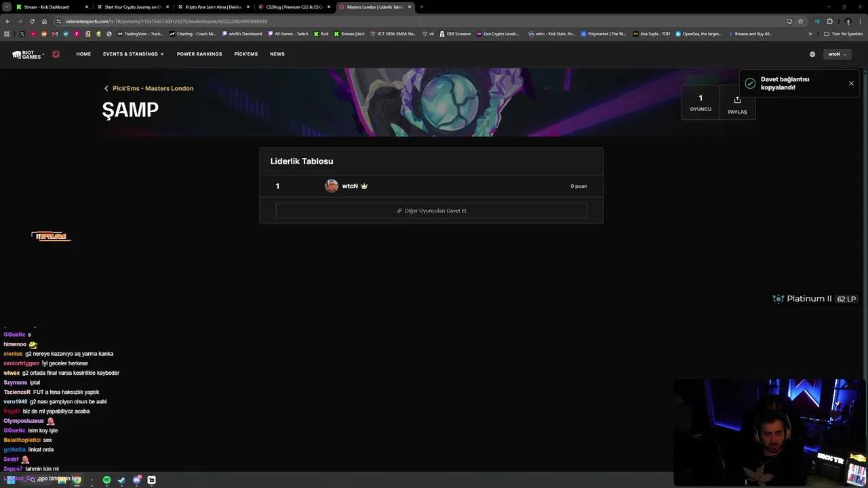
Task: Open the apps grid bookmark icon
Action: click(x=7, y=34)
